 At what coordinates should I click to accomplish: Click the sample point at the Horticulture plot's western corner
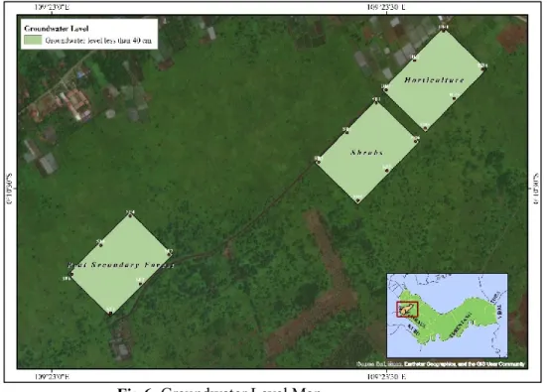[386, 89]
